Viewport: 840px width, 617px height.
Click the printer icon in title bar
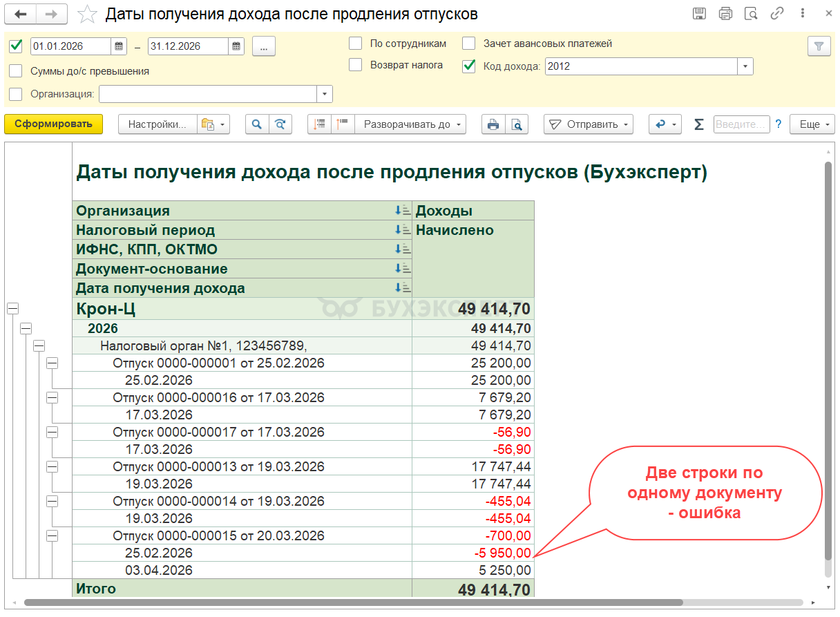tap(725, 14)
